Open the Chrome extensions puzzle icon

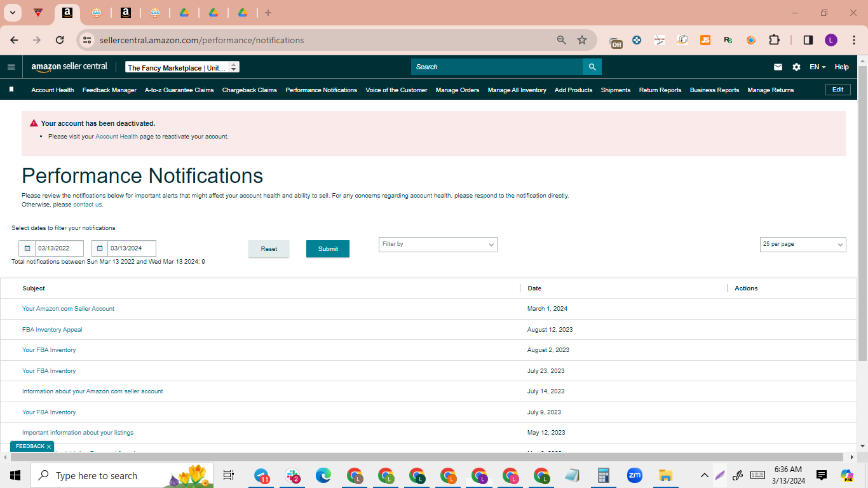point(774,40)
